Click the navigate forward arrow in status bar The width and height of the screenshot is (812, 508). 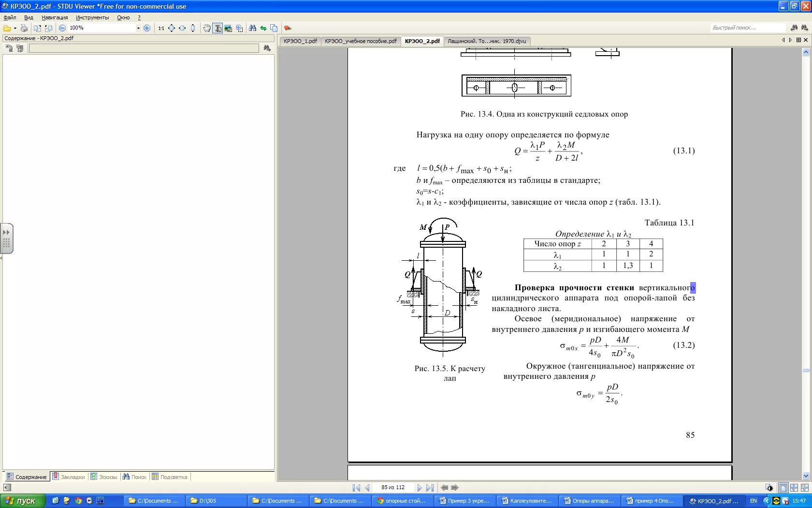pyautogui.click(x=455, y=488)
